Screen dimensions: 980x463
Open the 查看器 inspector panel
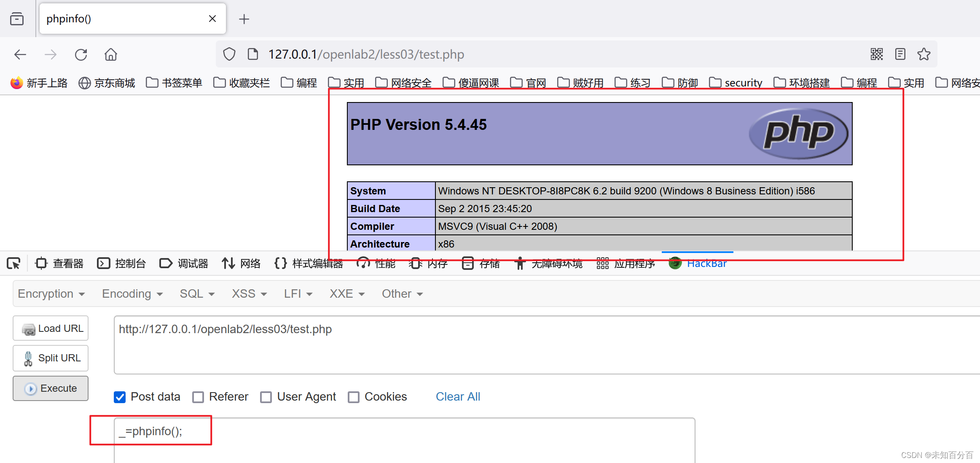tap(59, 264)
